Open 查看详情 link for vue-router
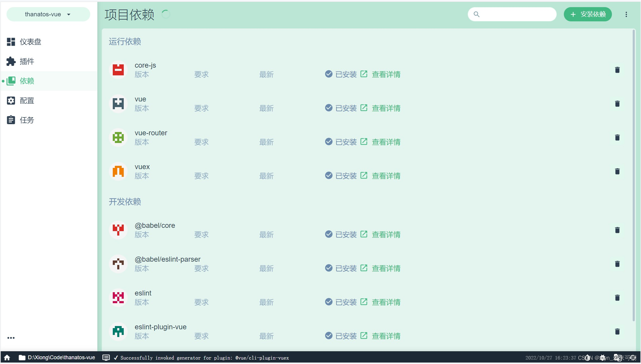Image resolution: width=641 pixels, height=364 pixels. pos(380,142)
